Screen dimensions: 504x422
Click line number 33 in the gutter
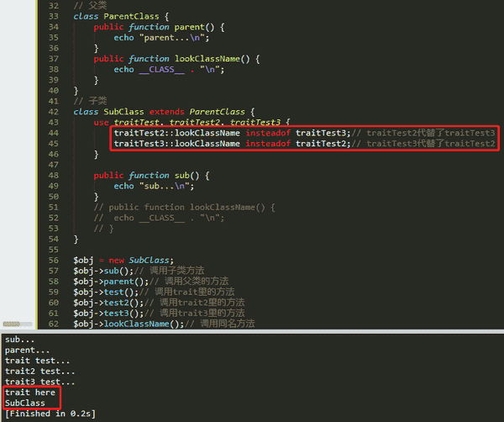click(54, 17)
